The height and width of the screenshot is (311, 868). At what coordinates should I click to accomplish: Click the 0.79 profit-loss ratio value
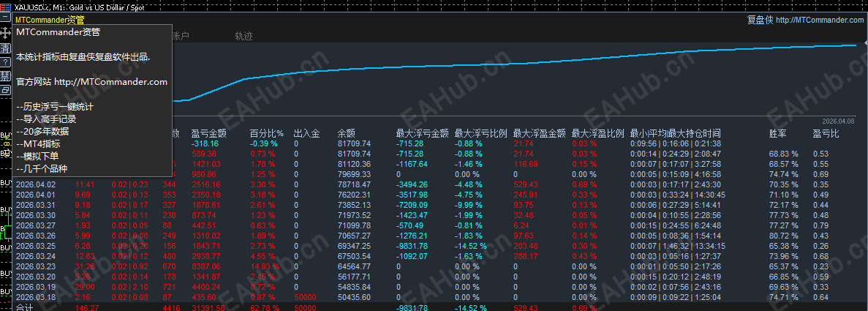point(820,225)
